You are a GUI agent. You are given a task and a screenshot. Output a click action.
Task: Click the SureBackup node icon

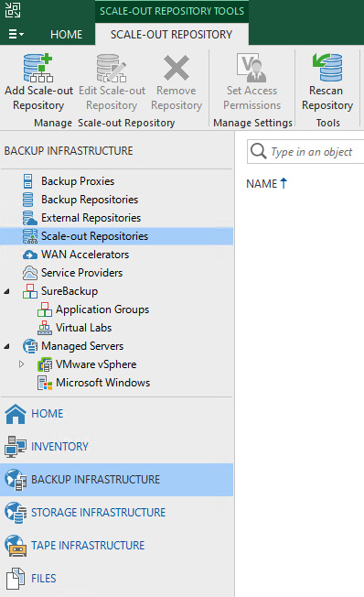tap(30, 291)
